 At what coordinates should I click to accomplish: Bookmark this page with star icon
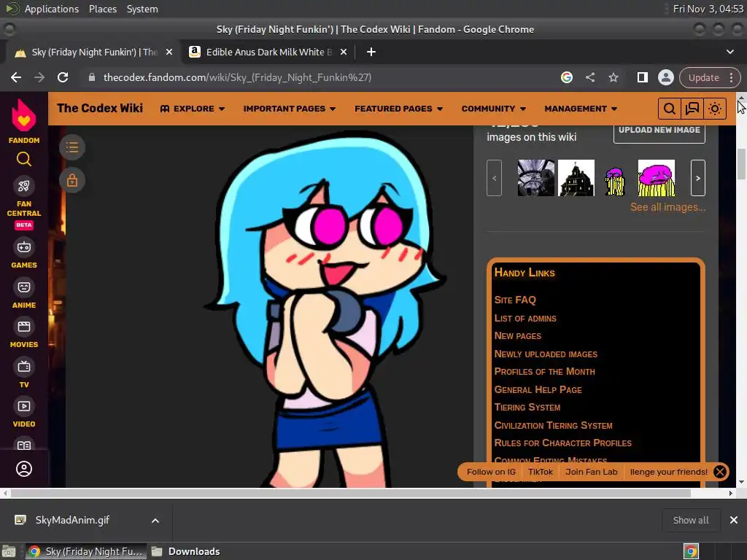tap(613, 77)
